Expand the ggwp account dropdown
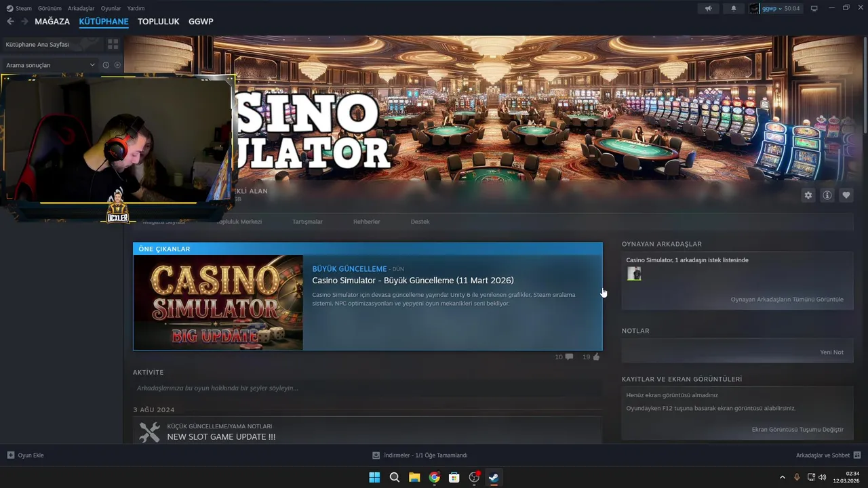 780,8
